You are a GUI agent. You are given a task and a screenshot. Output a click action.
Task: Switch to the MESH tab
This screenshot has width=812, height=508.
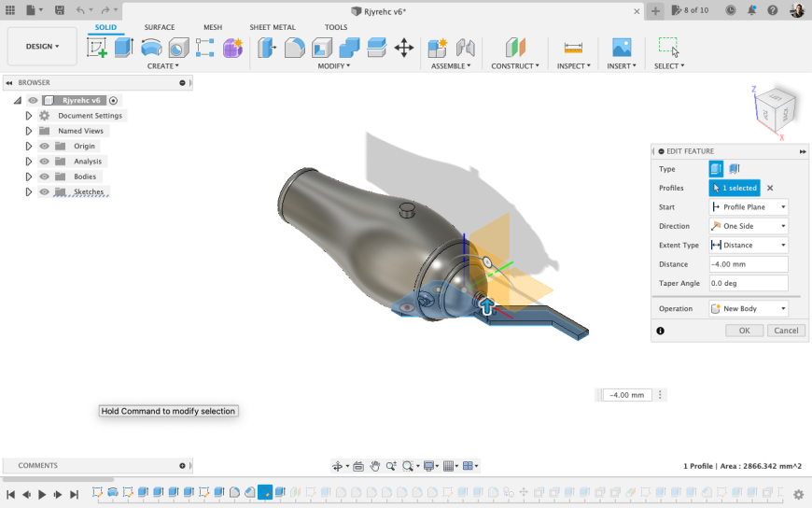pyautogui.click(x=213, y=27)
